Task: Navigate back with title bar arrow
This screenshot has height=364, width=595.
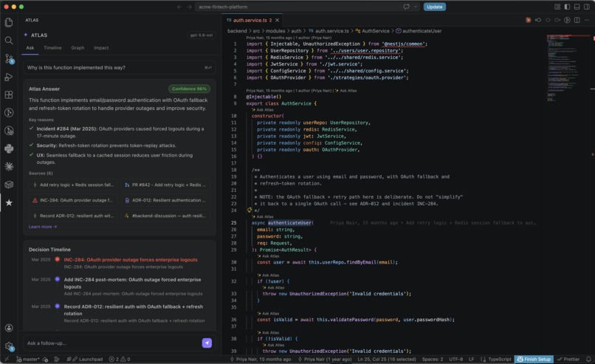Action: tap(179, 7)
